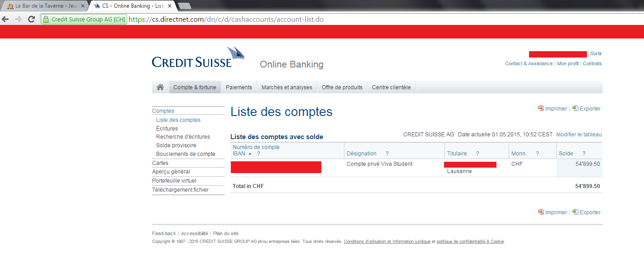Click the 54'899.50 balance in account row
Viewport: 644px width, 256px height.
pyautogui.click(x=588, y=164)
